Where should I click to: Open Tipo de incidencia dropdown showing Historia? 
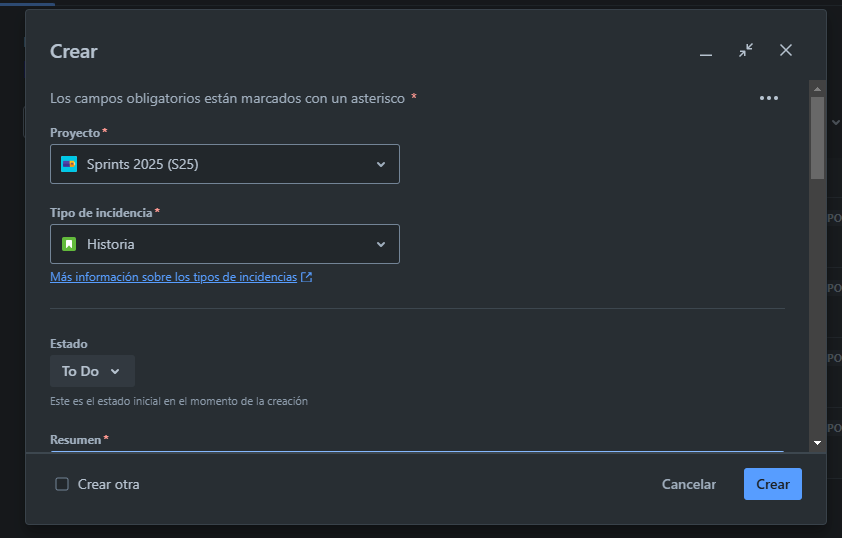pyautogui.click(x=224, y=244)
